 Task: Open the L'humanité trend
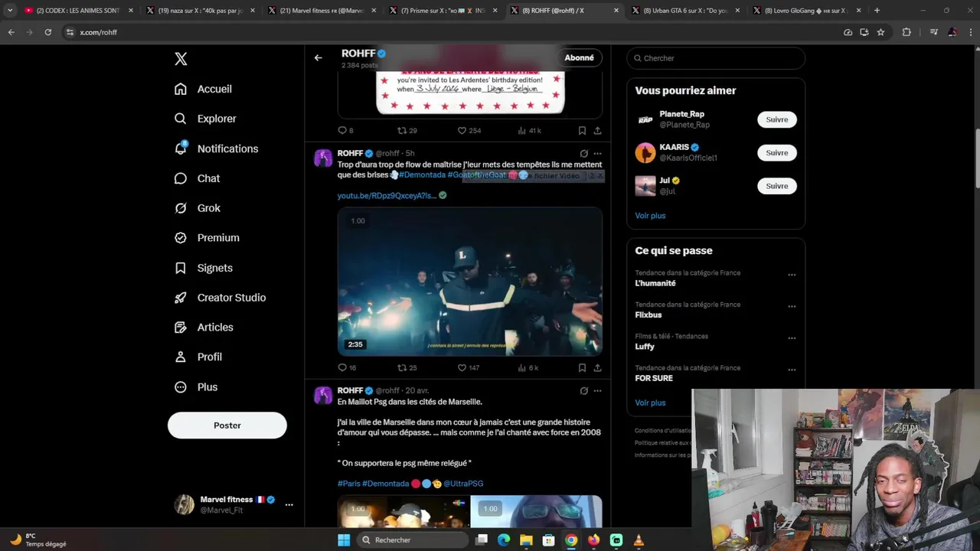coord(655,283)
